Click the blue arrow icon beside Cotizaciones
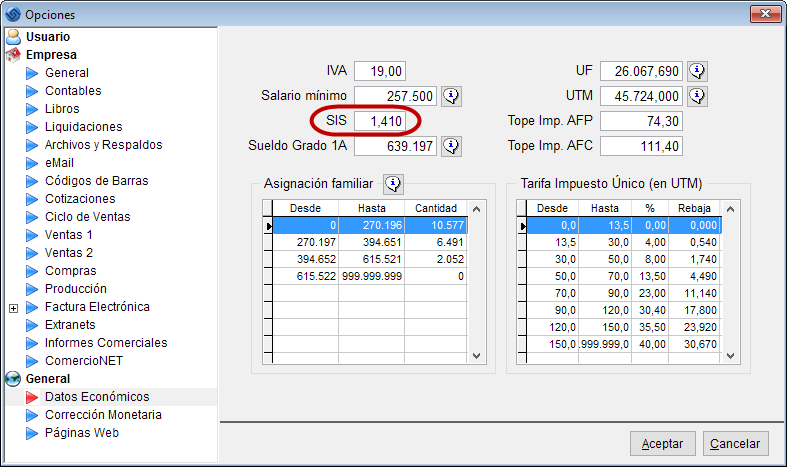787x467 pixels. tap(32, 199)
